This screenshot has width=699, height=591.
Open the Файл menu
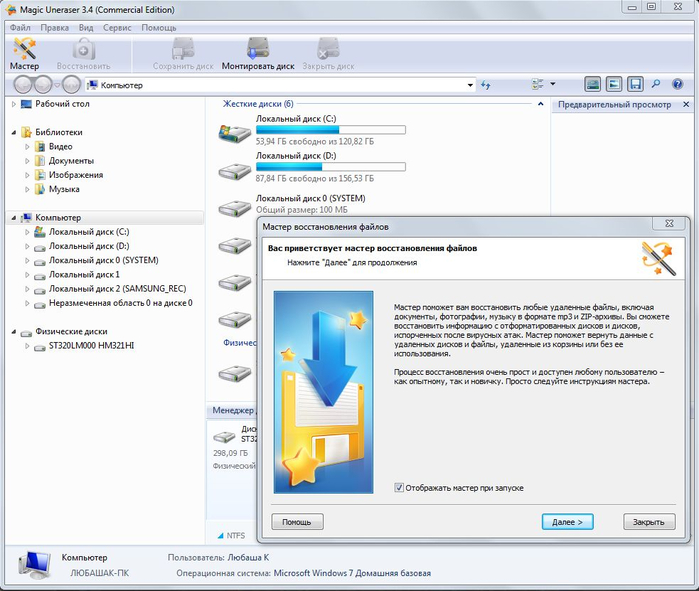20,28
